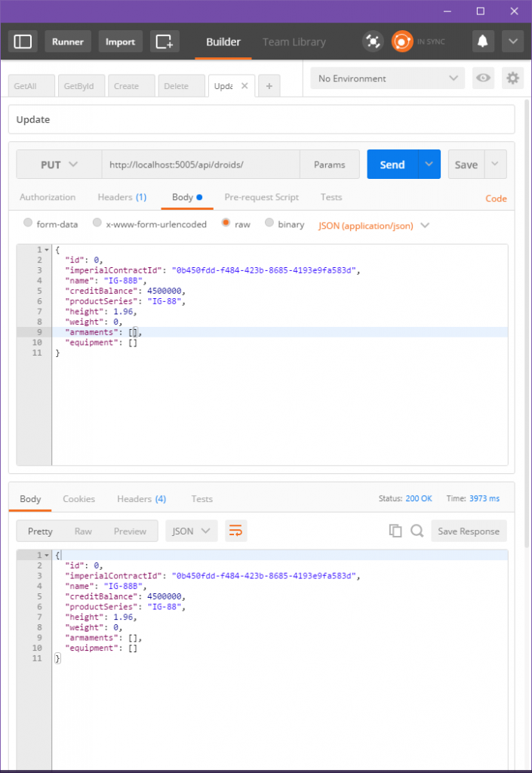Viewport: 532px width, 773px height.
Task: Click the orange sync status icon
Action: point(401,42)
